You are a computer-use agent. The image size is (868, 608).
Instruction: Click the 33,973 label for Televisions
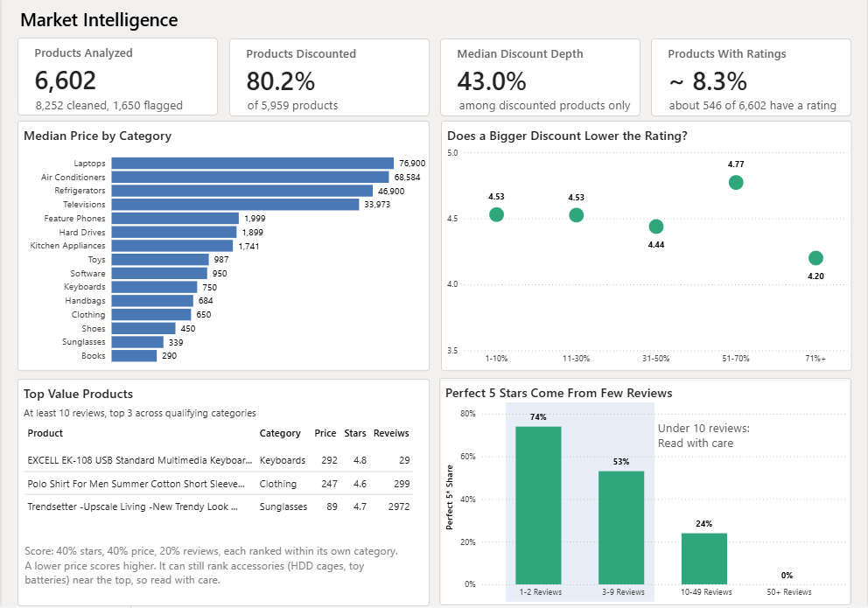click(x=377, y=205)
